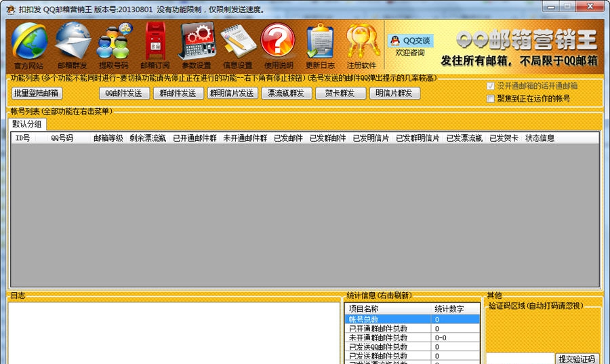Open the 注册软件 keys icon
This screenshot has height=364, width=610.
pyautogui.click(x=362, y=45)
